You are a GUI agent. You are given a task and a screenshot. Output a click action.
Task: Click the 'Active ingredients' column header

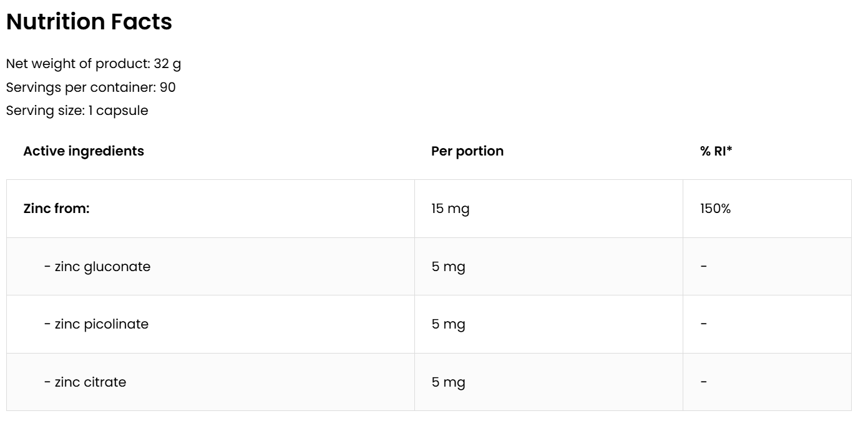pos(84,151)
